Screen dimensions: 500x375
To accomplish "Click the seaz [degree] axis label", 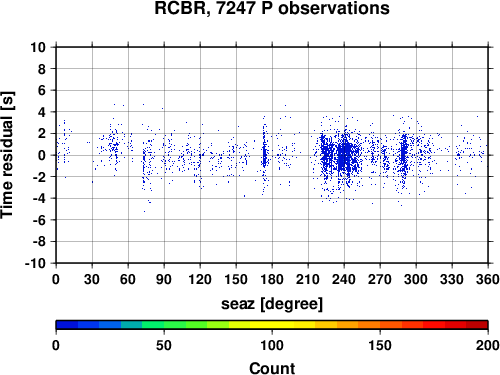I will pyautogui.click(x=272, y=304).
